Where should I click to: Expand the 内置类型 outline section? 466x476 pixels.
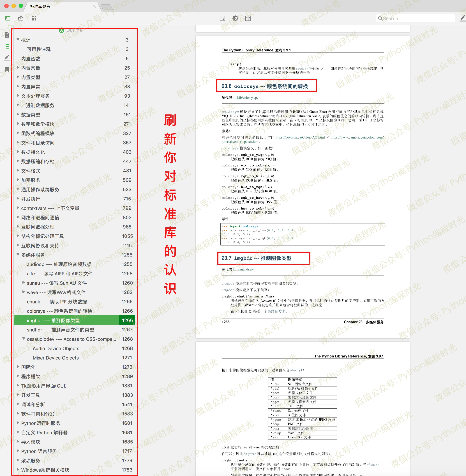click(18, 77)
